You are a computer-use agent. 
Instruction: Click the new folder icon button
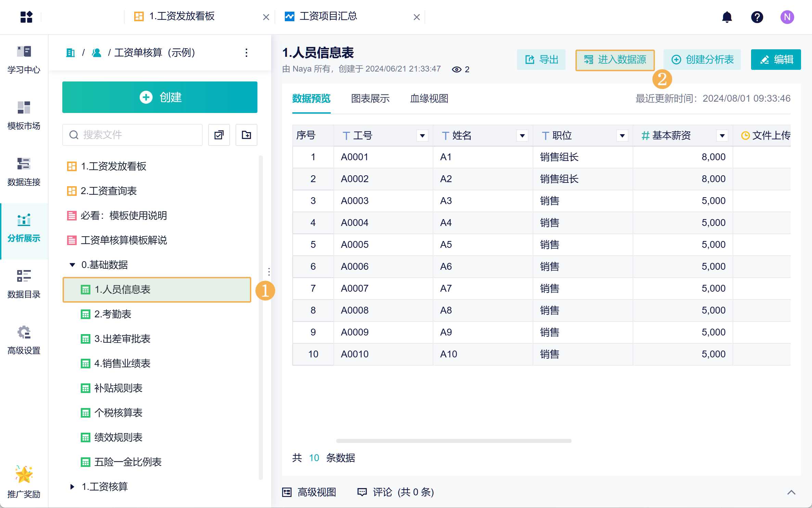tap(246, 135)
